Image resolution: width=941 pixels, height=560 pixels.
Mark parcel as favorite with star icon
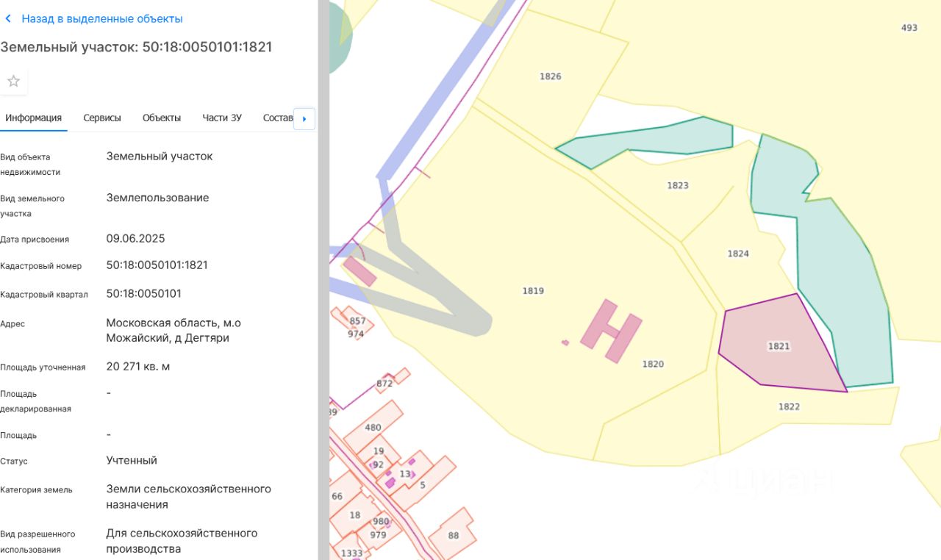point(13,82)
